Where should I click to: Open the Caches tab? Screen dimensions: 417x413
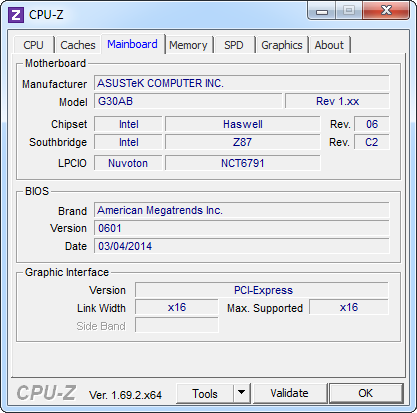coord(78,45)
